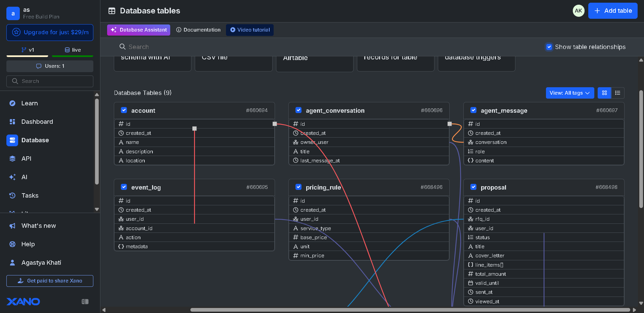Open the AI sparkle icon
This screenshot has height=313, width=644.
[12, 177]
